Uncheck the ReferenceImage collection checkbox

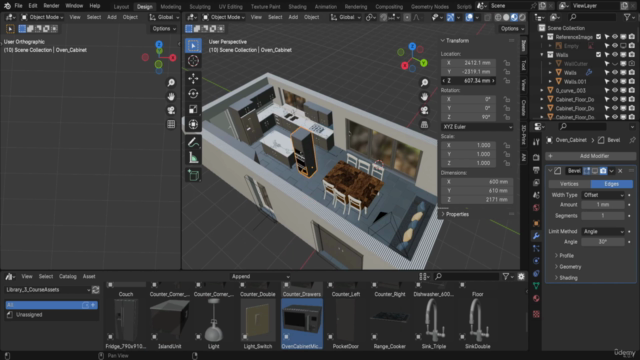(x=598, y=37)
